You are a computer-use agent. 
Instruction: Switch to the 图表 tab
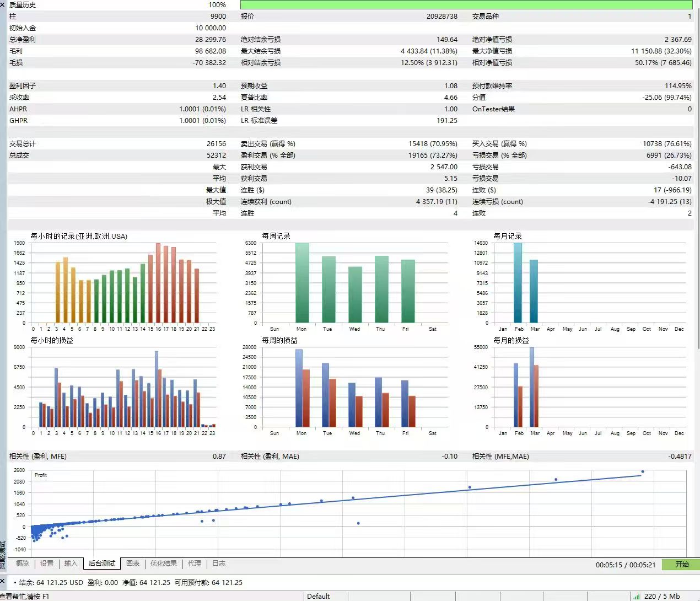tap(133, 564)
